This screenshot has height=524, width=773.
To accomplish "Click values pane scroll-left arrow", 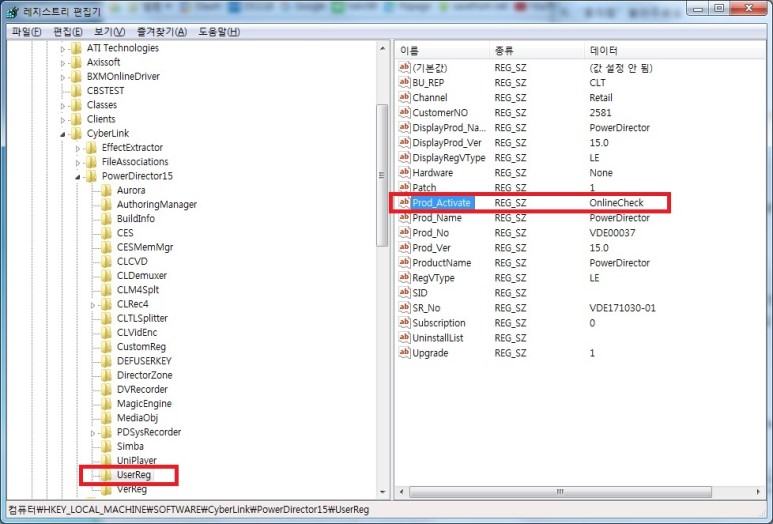I will [401, 492].
